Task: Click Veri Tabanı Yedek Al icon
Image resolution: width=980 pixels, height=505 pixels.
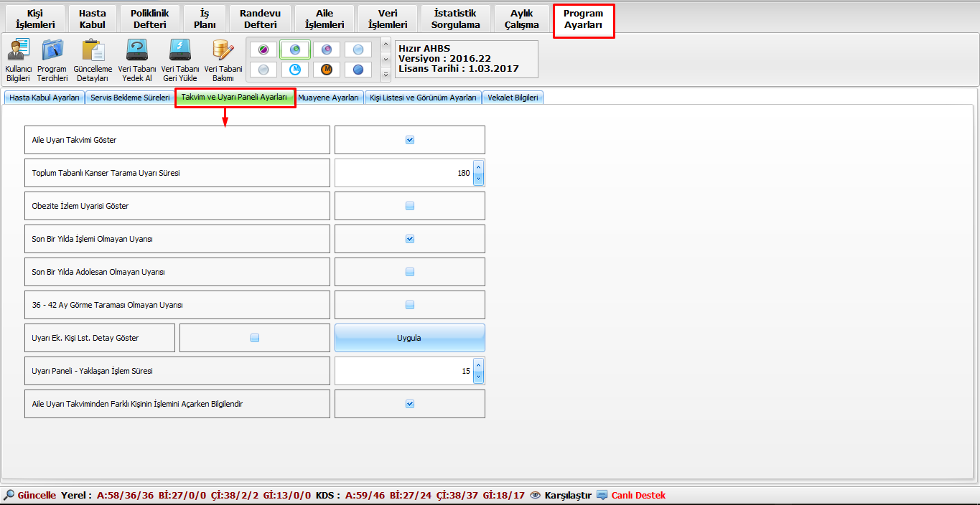Action: pos(136,52)
